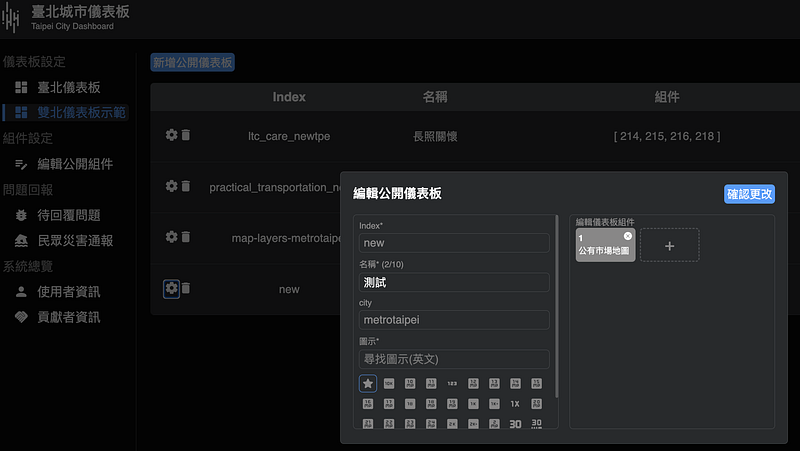Select the star icon in the icon picker

click(368, 384)
